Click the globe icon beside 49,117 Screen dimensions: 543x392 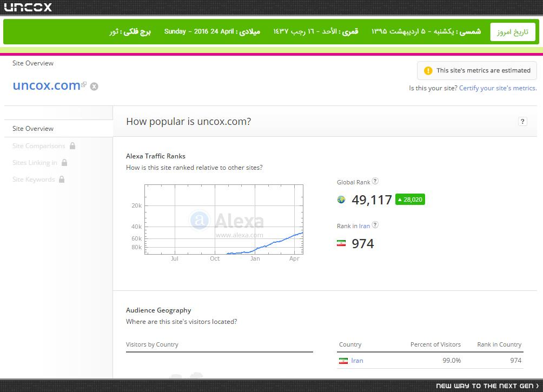click(x=341, y=200)
